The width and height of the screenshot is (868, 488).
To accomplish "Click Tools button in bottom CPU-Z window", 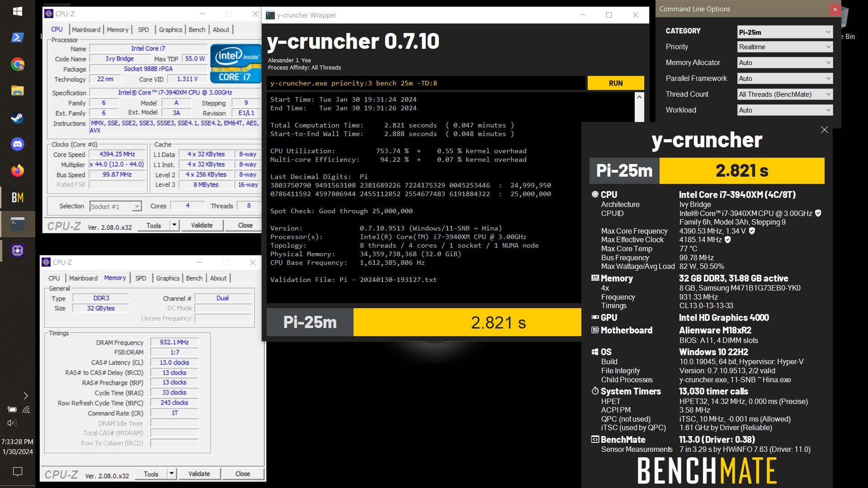I will pyautogui.click(x=151, y=474).
